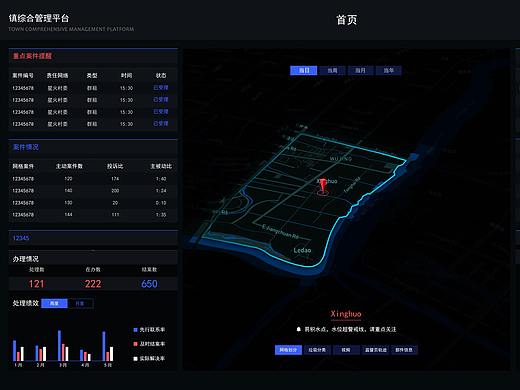The image size is (520, 390).
Task: Click the 4月 label on the chart axis
Action: 85,365
